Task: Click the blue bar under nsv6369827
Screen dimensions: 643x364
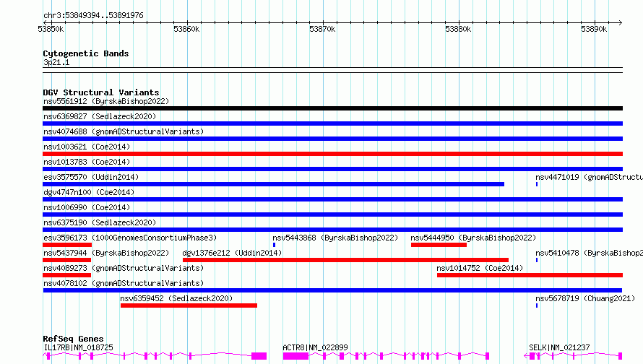Action: tap(332, 123)
